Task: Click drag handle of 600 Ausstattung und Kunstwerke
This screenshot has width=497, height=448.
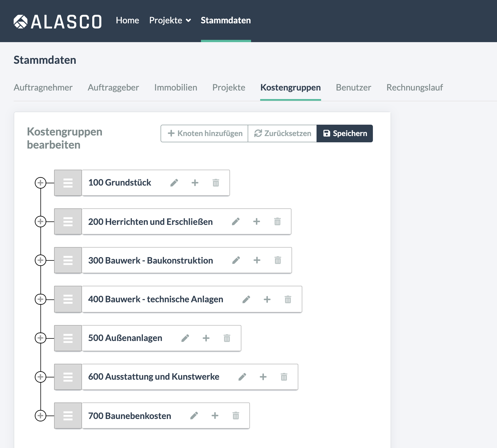Action: 68,377
